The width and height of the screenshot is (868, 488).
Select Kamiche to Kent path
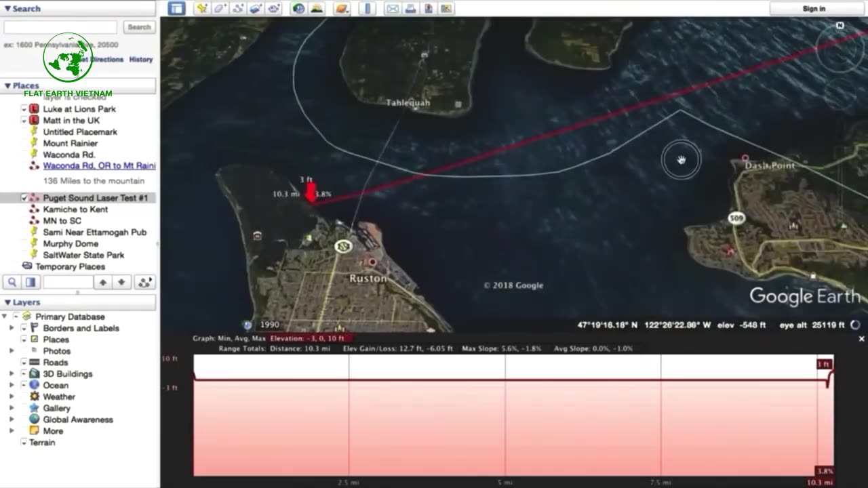pyautogui.click(x=75, y=209)
